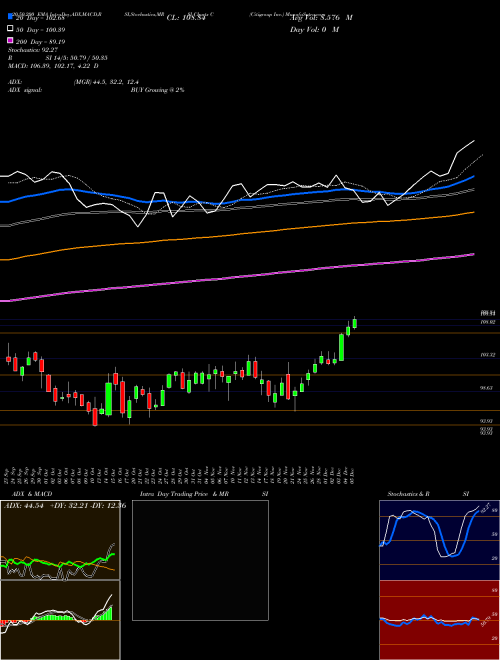Select the '200 Day' moving average label
Viewport: 500px width, 660px height.
(40, 42)
